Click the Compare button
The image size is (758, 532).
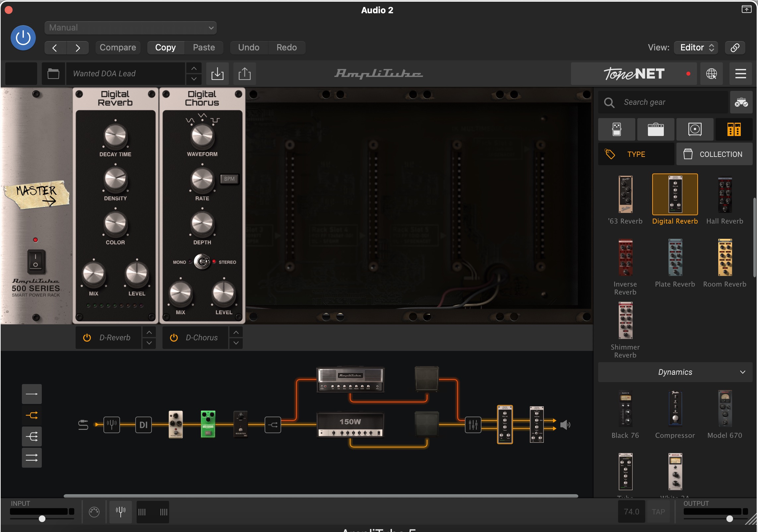[x=118, y=48]
